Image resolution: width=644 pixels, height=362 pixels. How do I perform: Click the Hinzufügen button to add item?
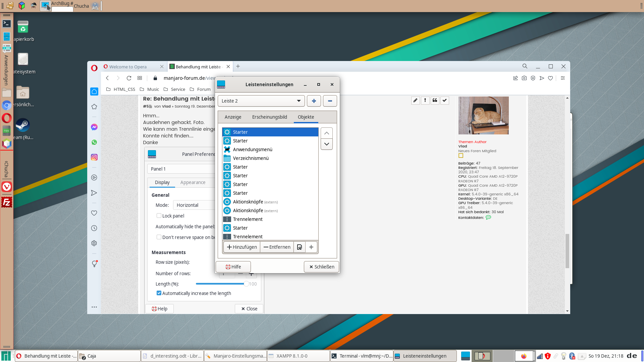[x=241, y=247]
